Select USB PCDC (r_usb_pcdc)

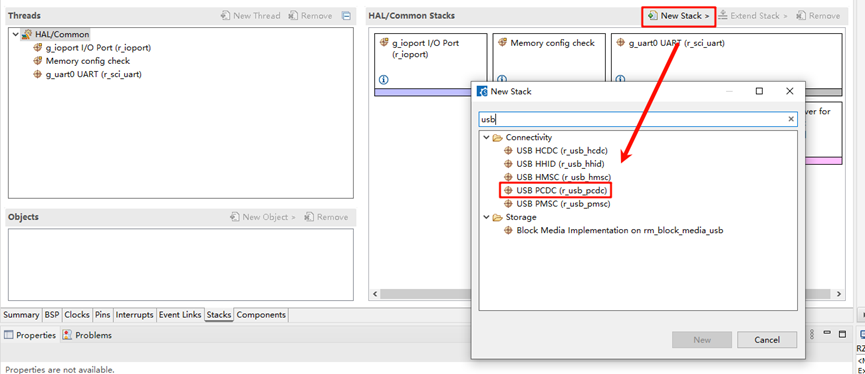click(562, 190)
